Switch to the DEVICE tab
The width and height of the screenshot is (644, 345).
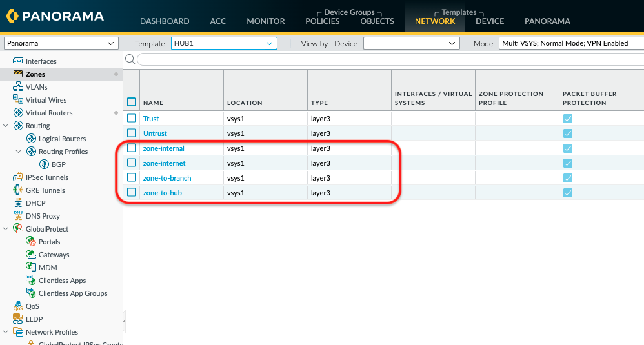(x=490, y=21)
